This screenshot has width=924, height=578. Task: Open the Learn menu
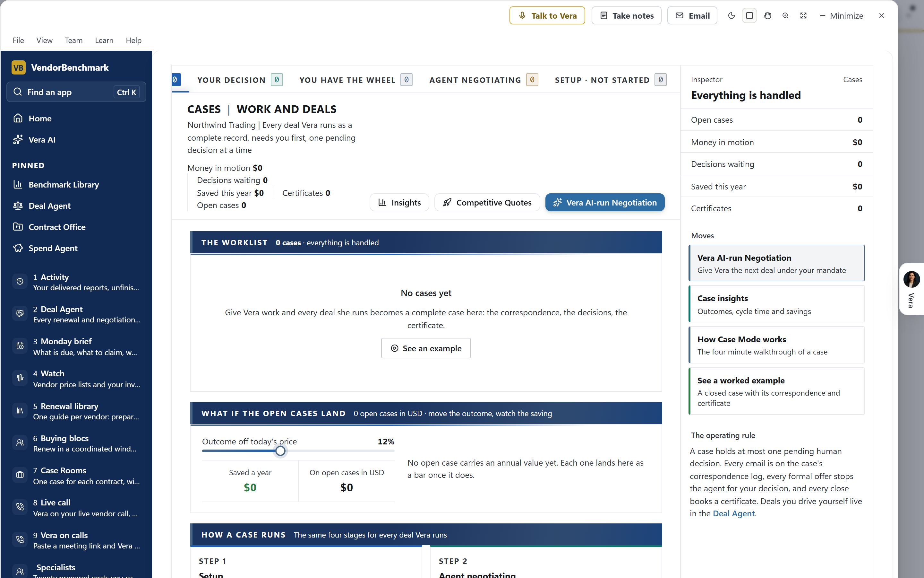point(104,40)
